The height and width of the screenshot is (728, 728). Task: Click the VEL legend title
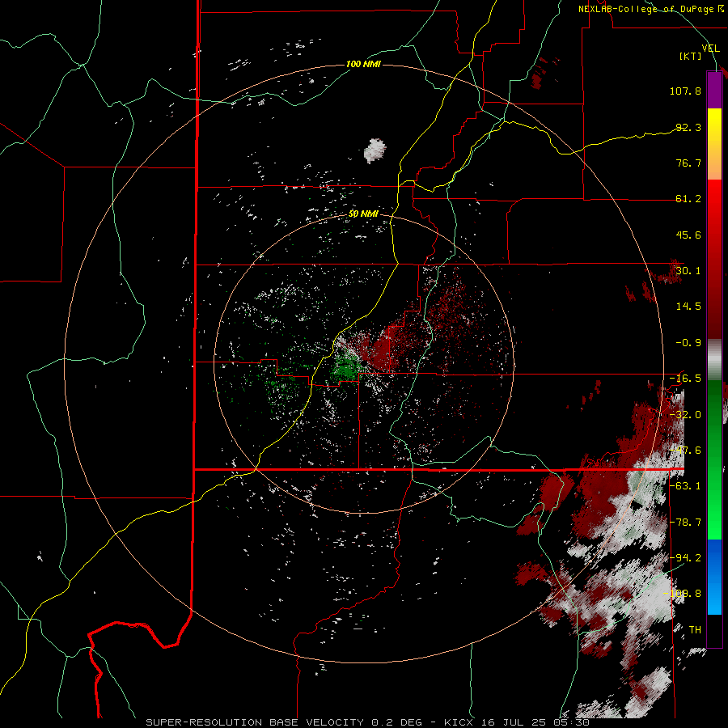click(710, 48)
